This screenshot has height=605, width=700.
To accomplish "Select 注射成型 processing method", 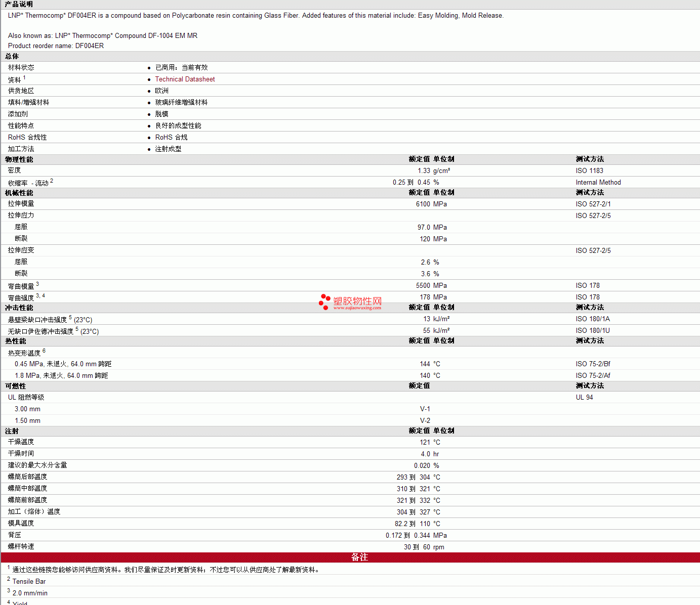I will tap(168, 149).
